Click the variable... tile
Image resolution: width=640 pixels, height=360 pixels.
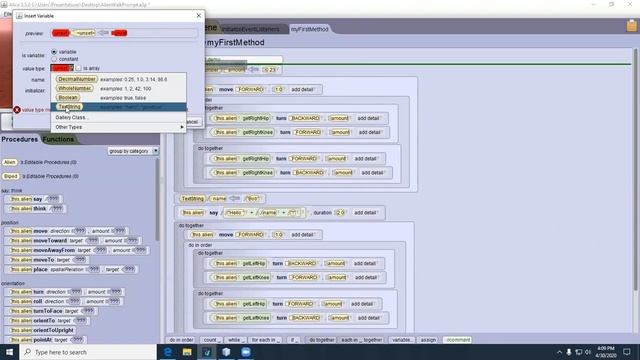pos(402,340)
